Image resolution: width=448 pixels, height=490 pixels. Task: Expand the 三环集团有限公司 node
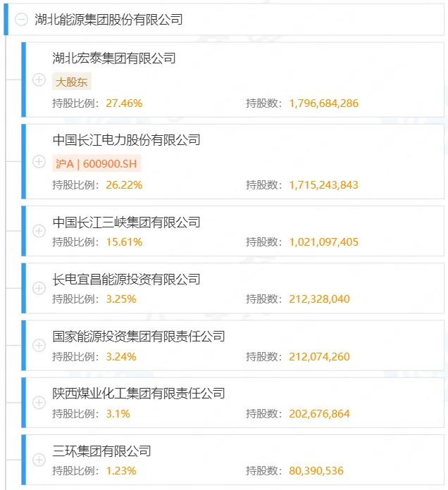point(39,459)
